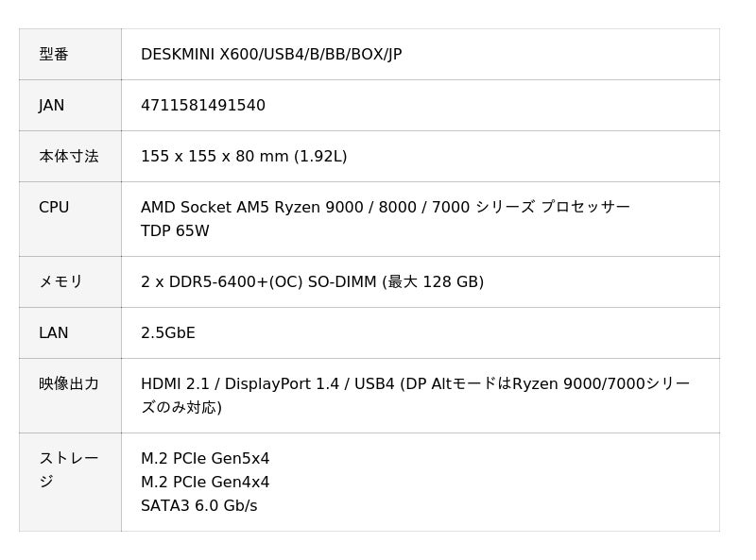Click the JAN row label
Viewport: 756px width, 560px height.
pos(52,106)
